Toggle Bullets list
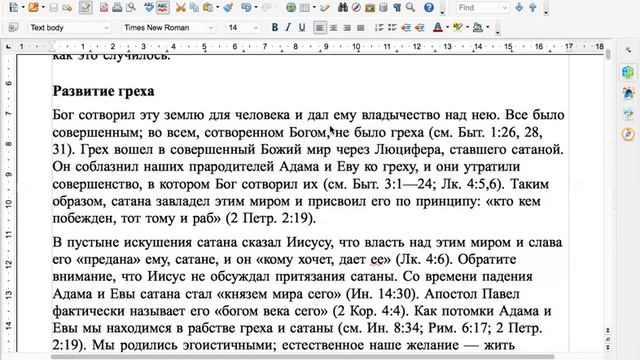The width and height of the screenshot is (640, 360). pos(392,27)
